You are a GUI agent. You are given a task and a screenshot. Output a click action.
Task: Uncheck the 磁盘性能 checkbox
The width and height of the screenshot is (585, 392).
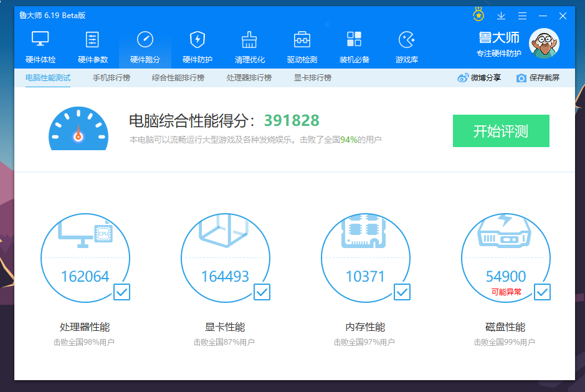(542, 292)
